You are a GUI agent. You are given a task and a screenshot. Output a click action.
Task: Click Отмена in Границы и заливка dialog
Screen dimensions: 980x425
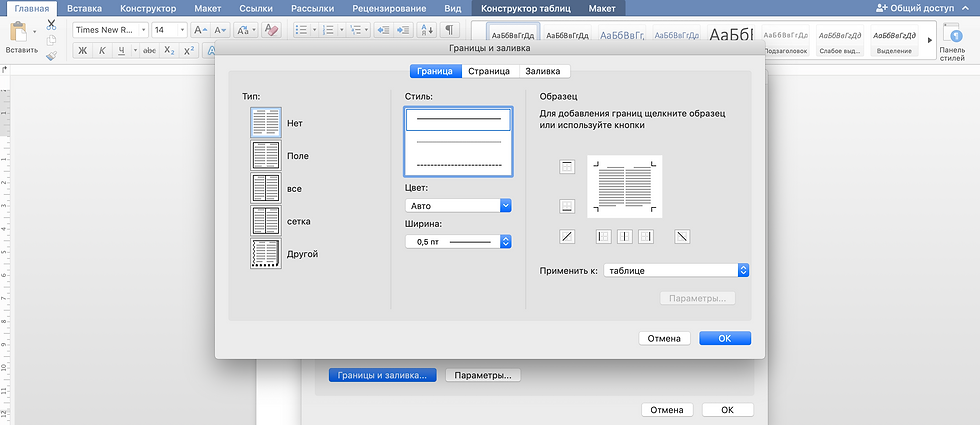664,338
